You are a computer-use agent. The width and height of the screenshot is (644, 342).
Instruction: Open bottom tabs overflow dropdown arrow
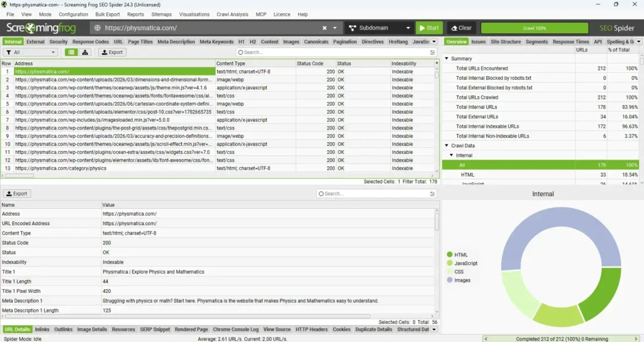pyautogui.click(x=434, y=329)
